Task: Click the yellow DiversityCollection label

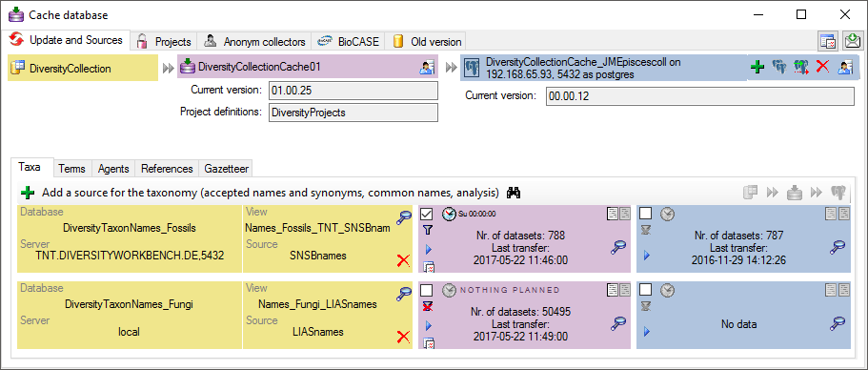Action: pos(71,69)
